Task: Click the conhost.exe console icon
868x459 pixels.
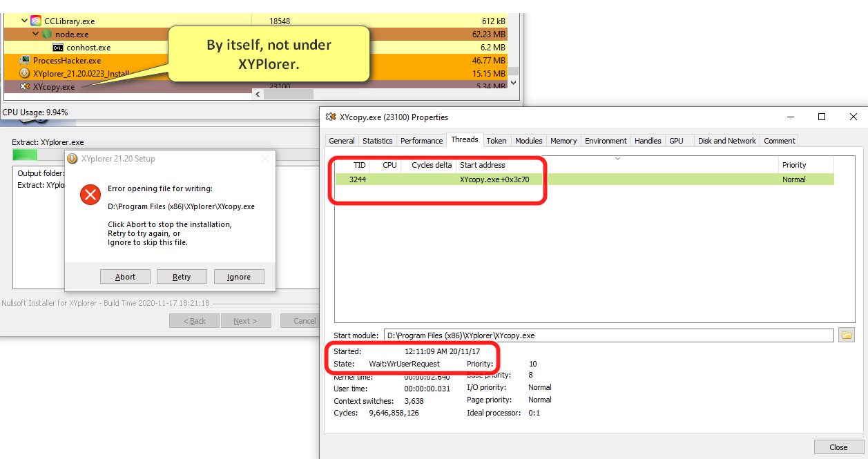Action: (x=58, y=48)
